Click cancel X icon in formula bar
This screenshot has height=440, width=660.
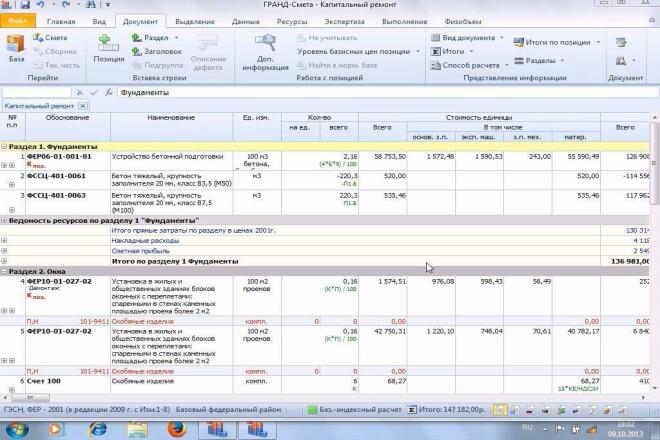(x=80, y=92)
